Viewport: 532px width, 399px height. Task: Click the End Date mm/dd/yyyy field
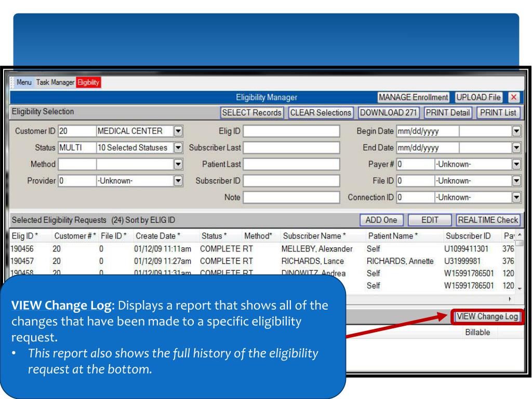click(x=428, y=148)
